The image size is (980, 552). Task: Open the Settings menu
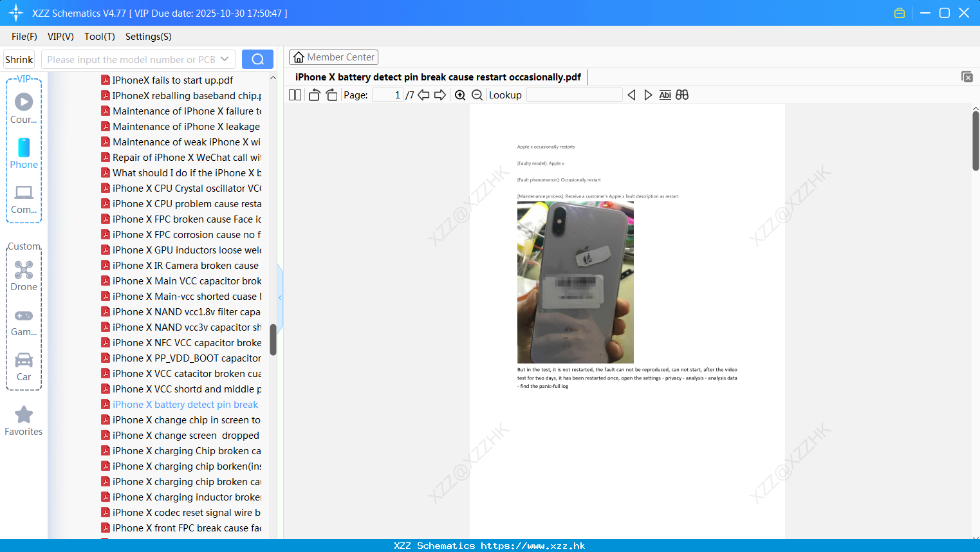tap(149, 37)
